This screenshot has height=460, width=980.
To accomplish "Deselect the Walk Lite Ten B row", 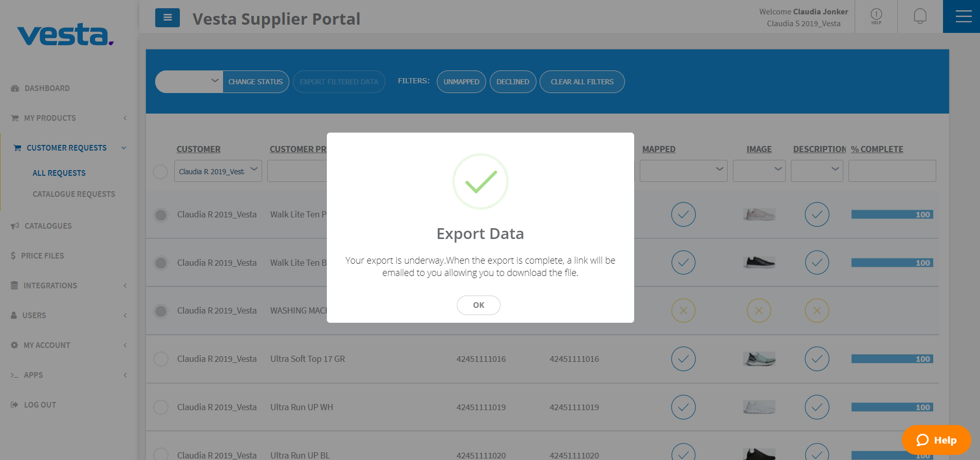I will tap(161, 263).
